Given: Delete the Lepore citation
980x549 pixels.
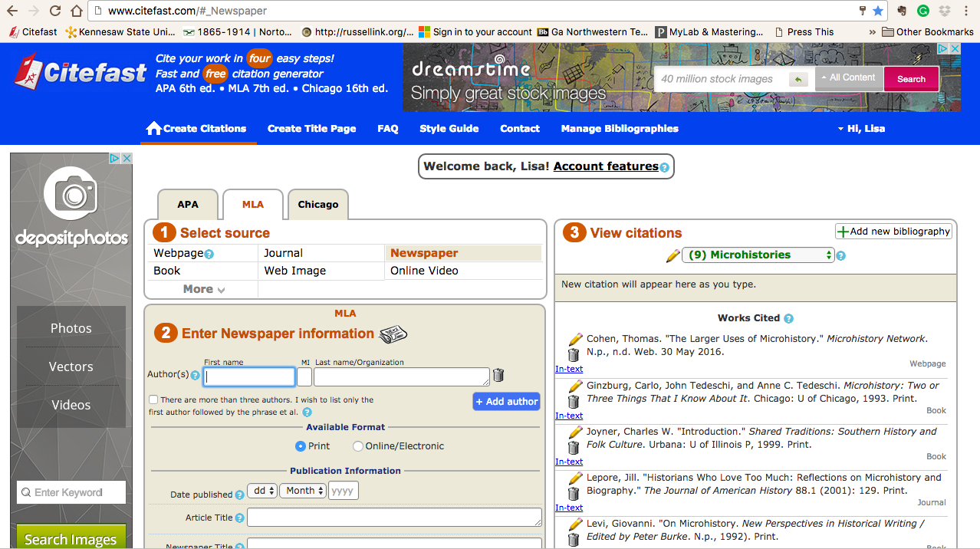Looking at the screenshot, I should pos(574,493).
